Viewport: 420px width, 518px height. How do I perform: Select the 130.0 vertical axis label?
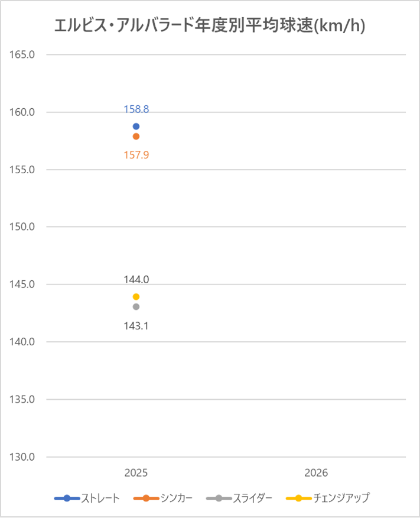[x=23, y=457]
